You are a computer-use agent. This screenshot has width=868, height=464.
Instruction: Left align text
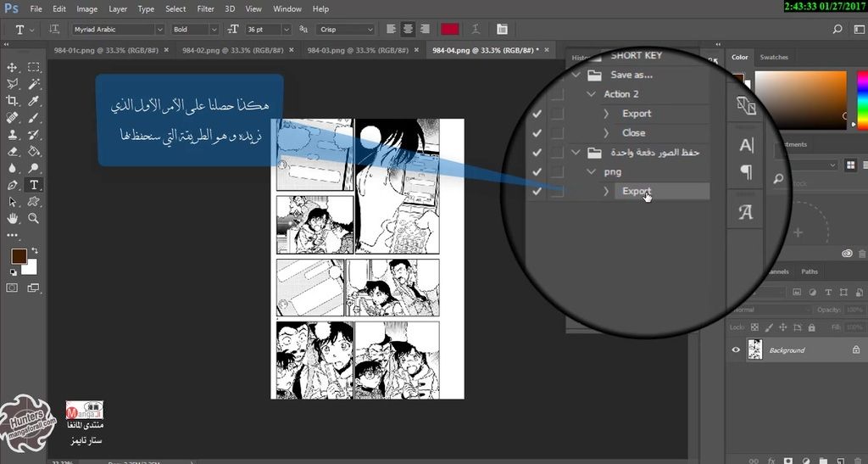[x=392, y=30]
